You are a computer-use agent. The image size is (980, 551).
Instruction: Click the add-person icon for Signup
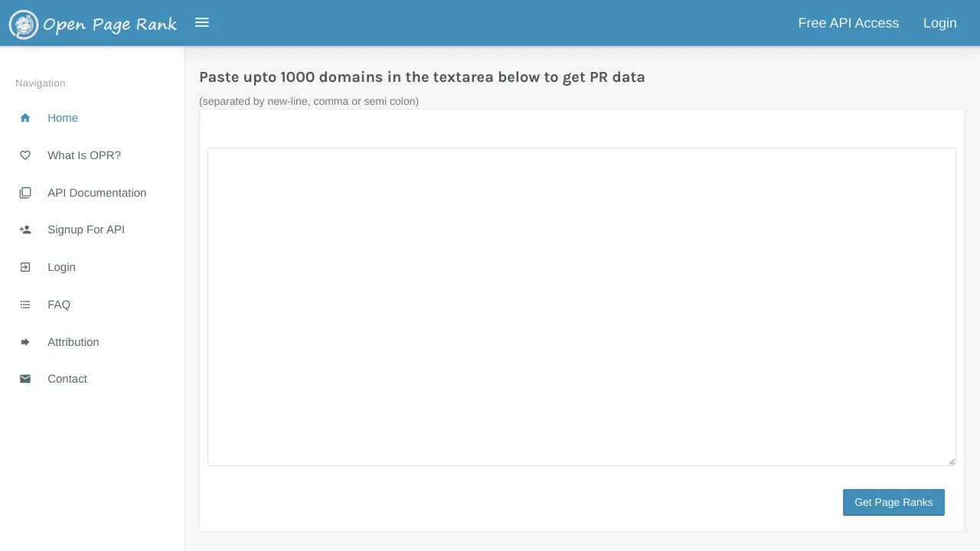(25, 230)
